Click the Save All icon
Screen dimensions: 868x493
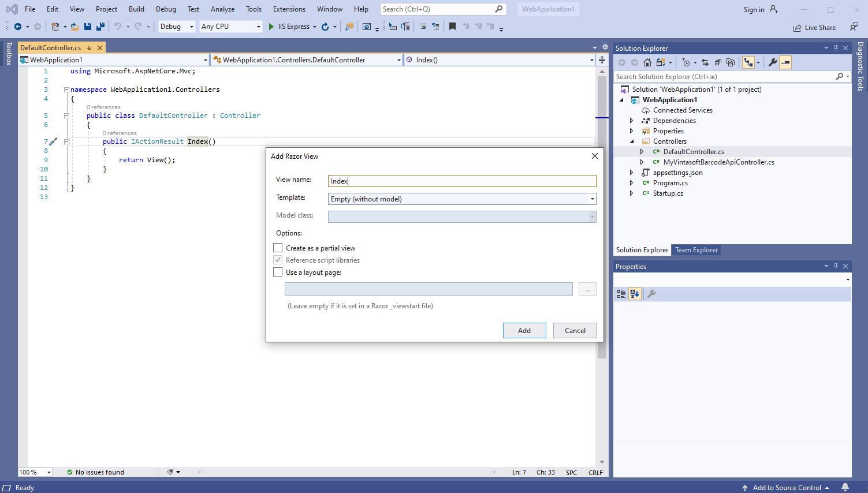(x=100, y=26)
